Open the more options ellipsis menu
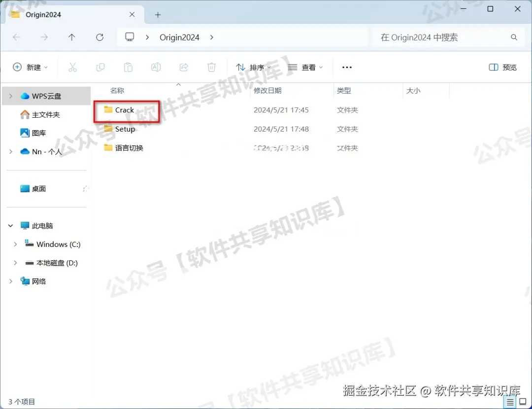Image resolution: width=532 pixels, height=409 pixels. tap(347, 67)
